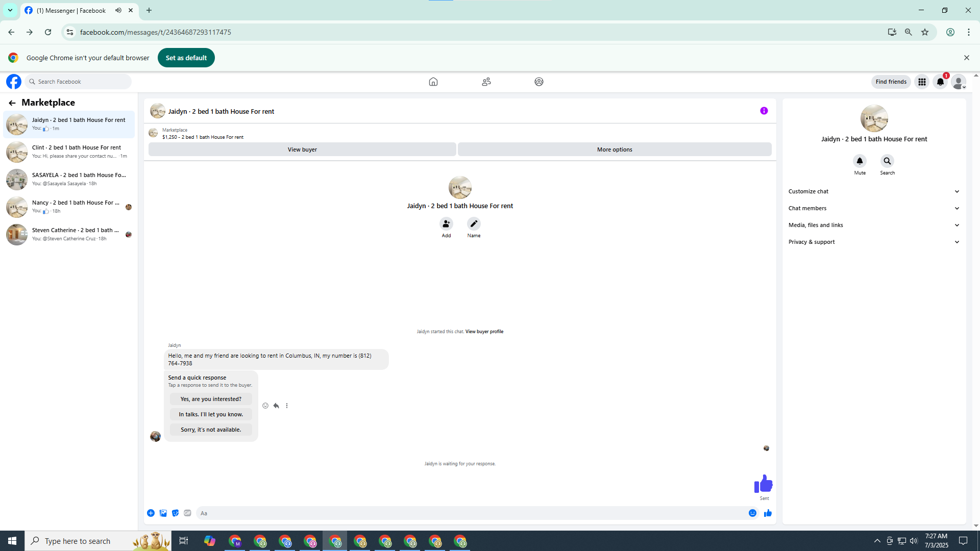Expand Media, files and links
Screen dimensions: 980x551
click(874, 225)
